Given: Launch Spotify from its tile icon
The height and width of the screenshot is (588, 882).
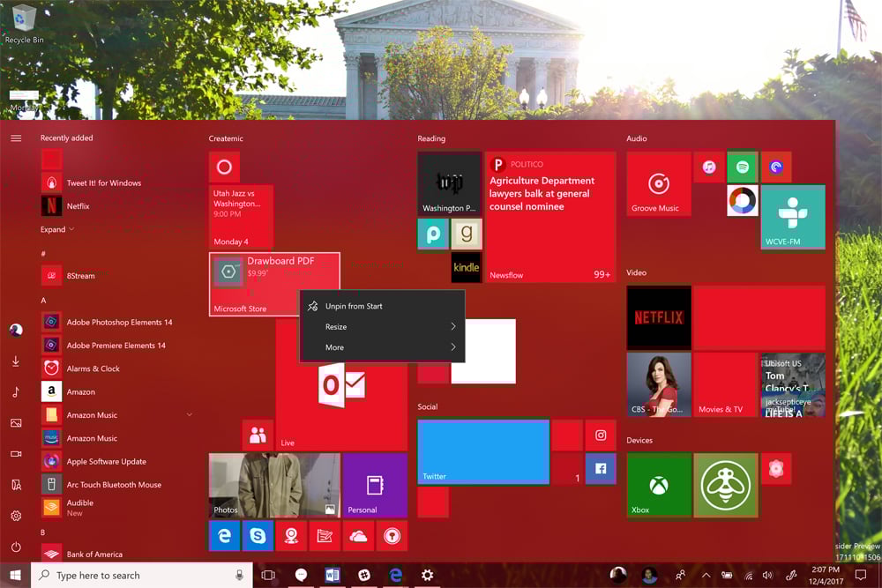Looking at the screenshot, I should [741, 167].
